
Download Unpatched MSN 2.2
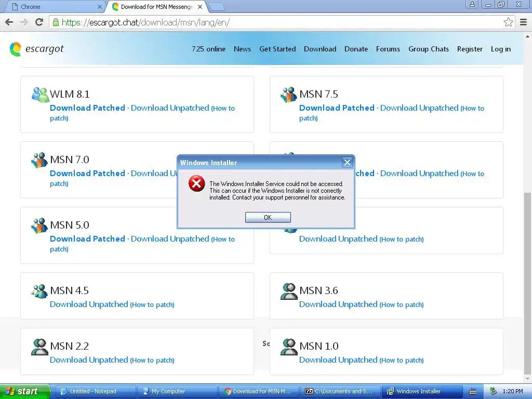[x=89, y=360]
